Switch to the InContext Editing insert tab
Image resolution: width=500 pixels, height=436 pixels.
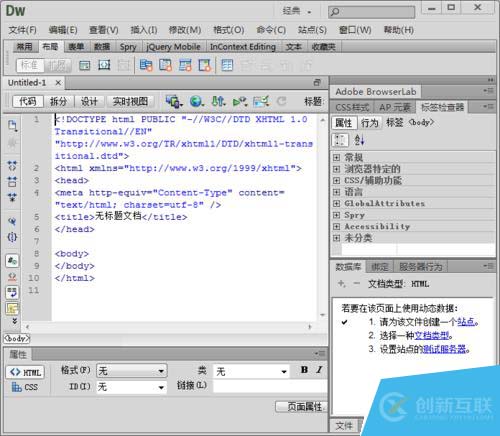[x=243, y=47]
